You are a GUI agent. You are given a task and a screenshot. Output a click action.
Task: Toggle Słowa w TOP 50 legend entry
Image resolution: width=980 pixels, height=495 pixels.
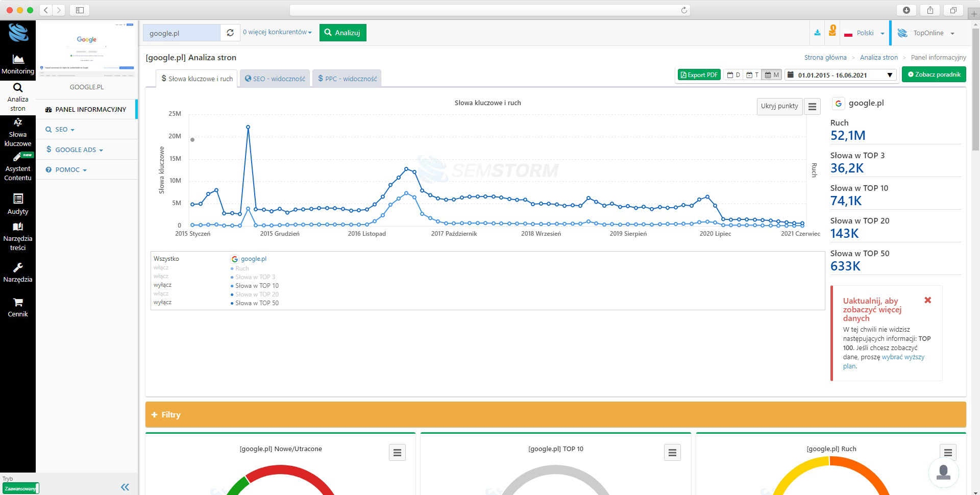coord(255,303)
